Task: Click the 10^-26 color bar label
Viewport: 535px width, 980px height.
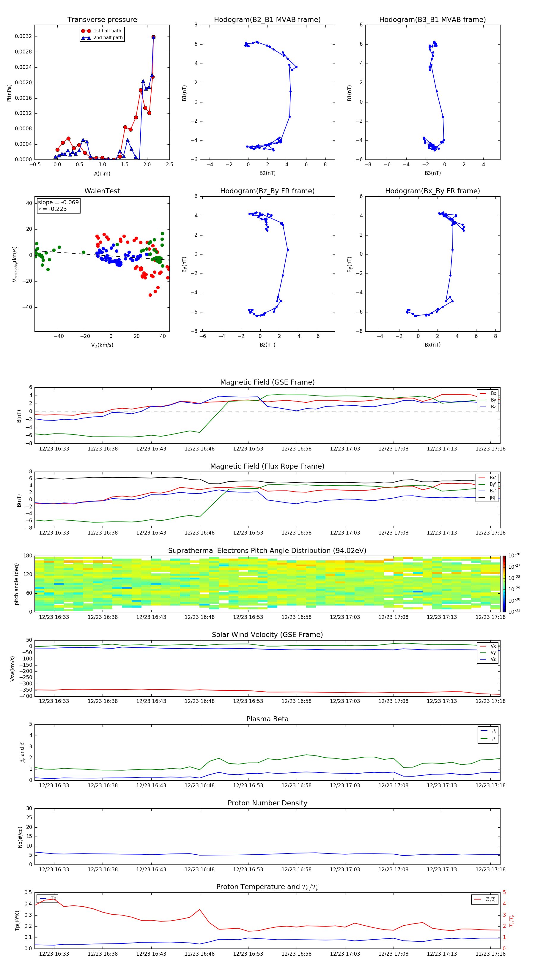Action: click(514, 555)
